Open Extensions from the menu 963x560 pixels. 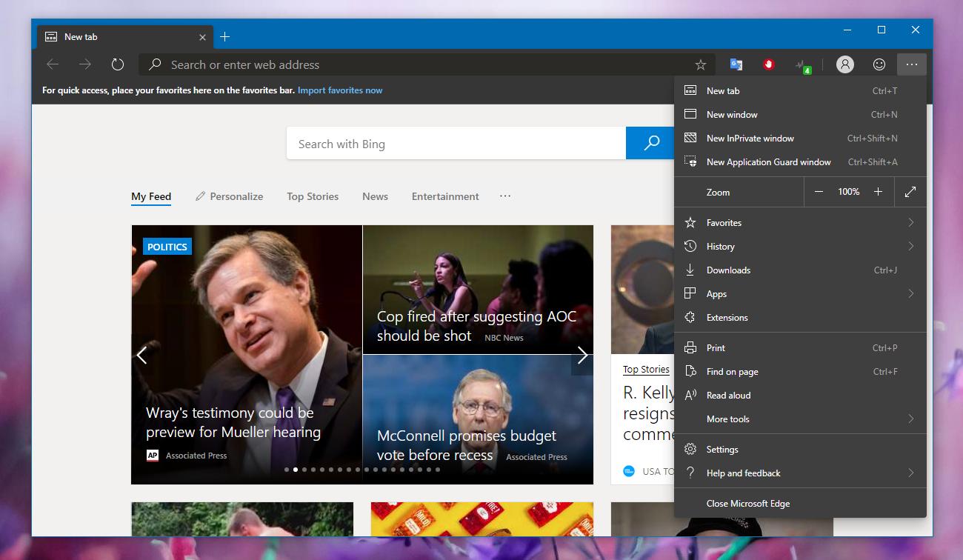tap(800, 317)
